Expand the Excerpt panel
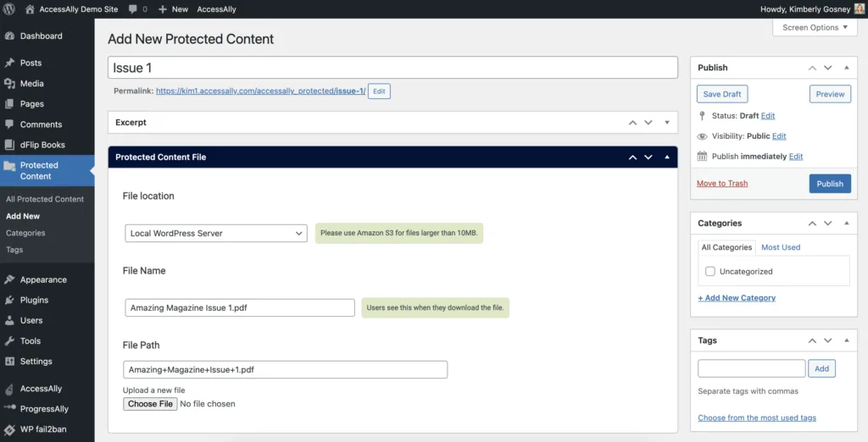 (x=667, y=123)
